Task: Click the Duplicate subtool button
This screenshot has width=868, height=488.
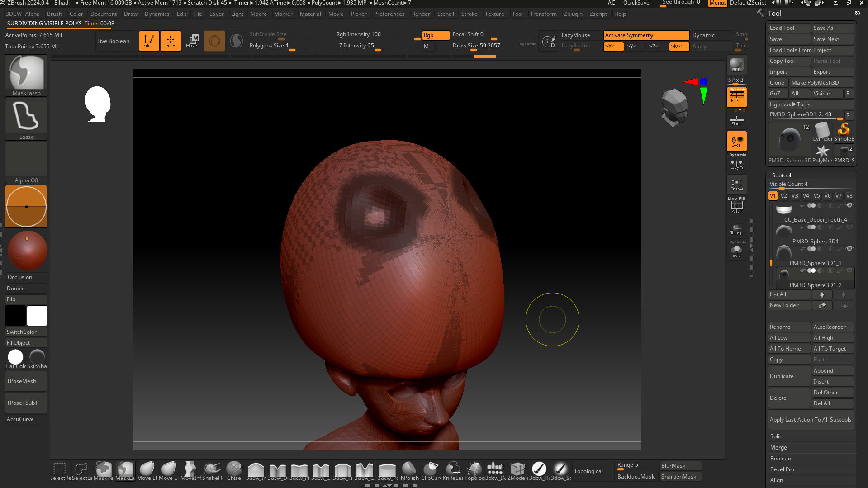Action: pos(789,376)
